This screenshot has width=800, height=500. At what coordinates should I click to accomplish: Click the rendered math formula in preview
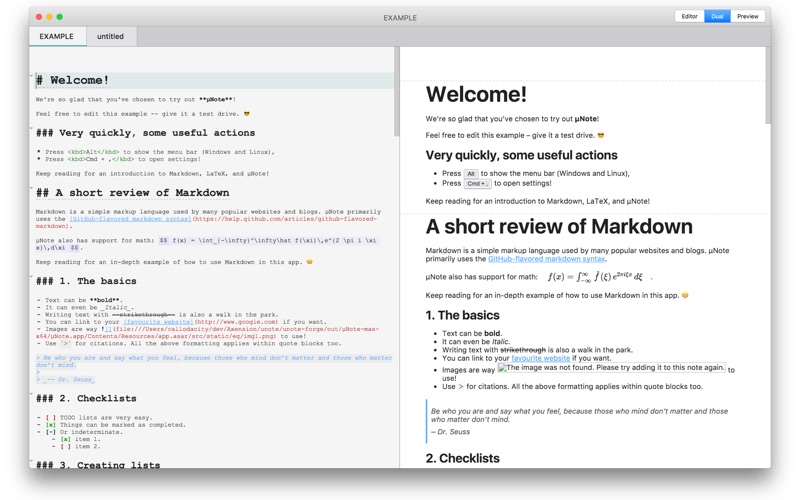[x=596, y=277]
